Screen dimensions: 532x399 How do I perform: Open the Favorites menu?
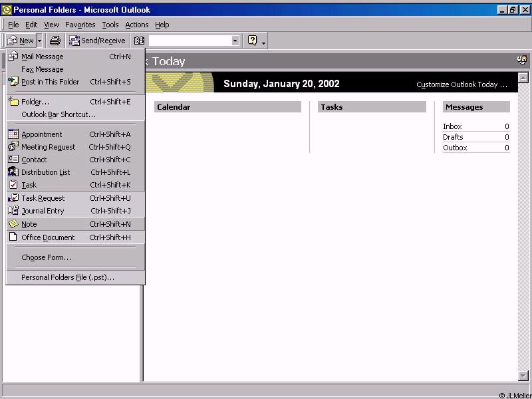click(80, 25)
